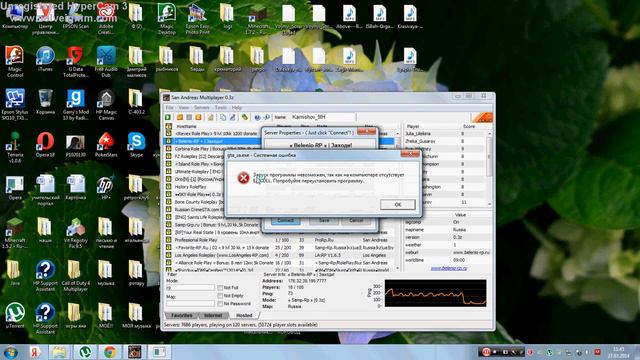Click the taskbar clock

click(x=619, y=352)
